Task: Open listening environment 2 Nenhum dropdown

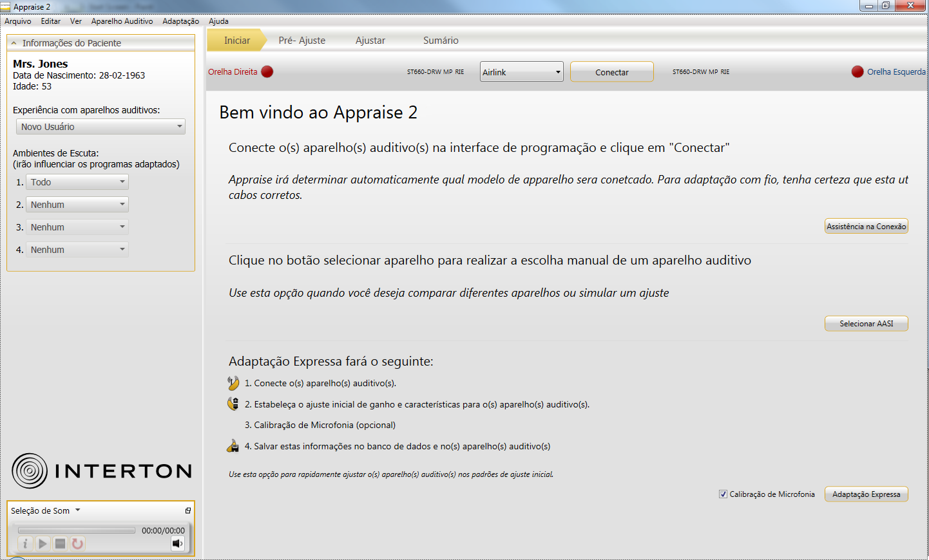Action: click(77, 205)
